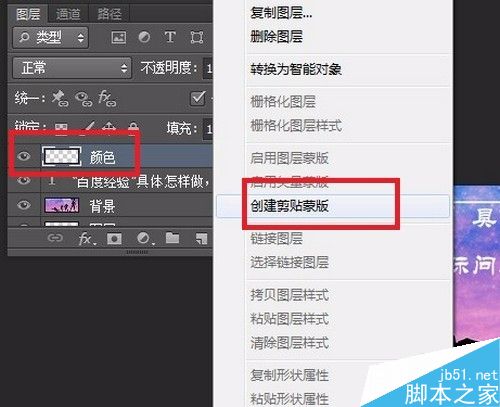Choose 粘贴形状属性 from context menu

coord(289,399)
